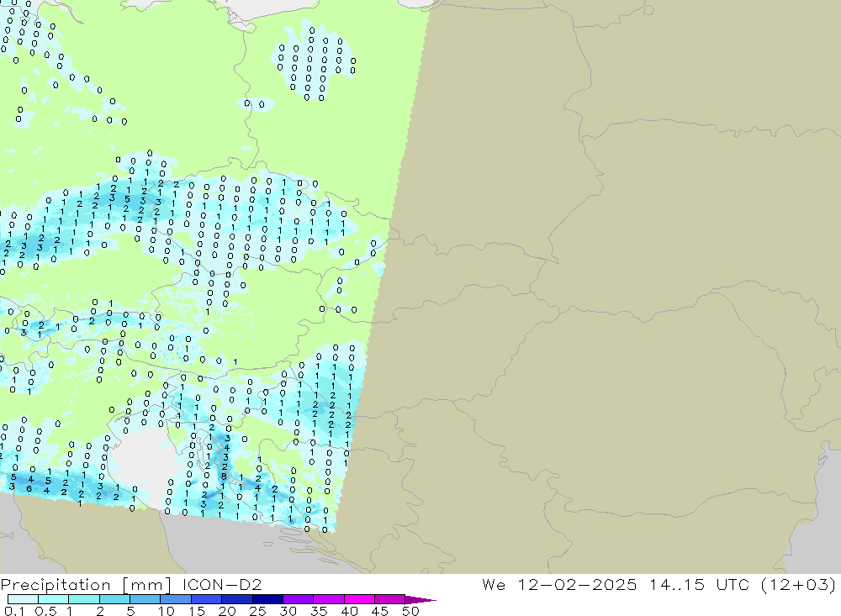Viewport: 841px width, 616px height.
Task: Click the 30–35 mm violet legend swatch
Action: (298, 599)
